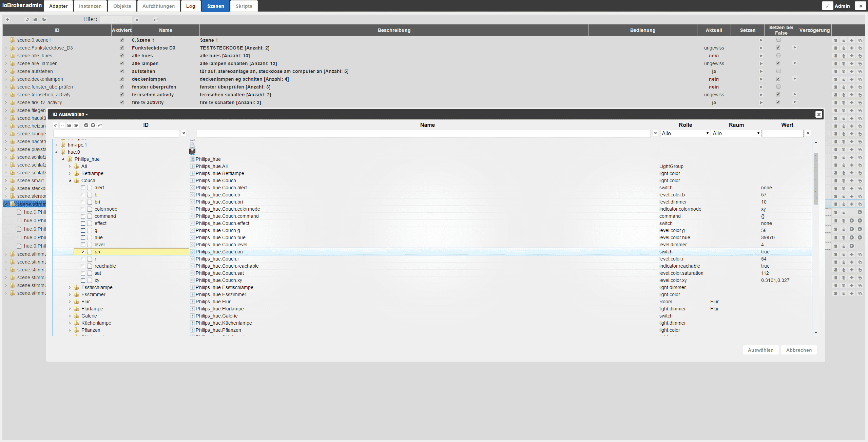Click expand-all open folder icon in dialog toolbar
The height and width of the screenshot is (442, 868).
[76, 125]
